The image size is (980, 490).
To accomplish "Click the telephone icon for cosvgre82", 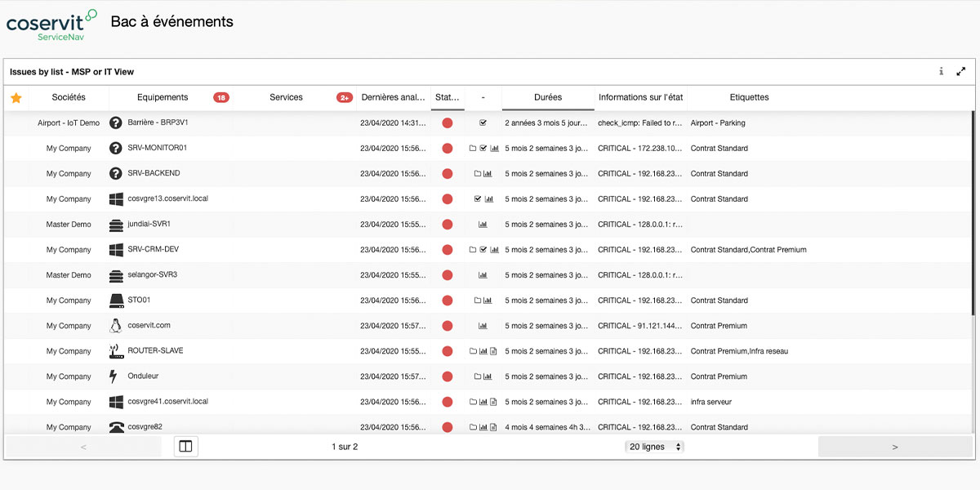I will [116, 427].
